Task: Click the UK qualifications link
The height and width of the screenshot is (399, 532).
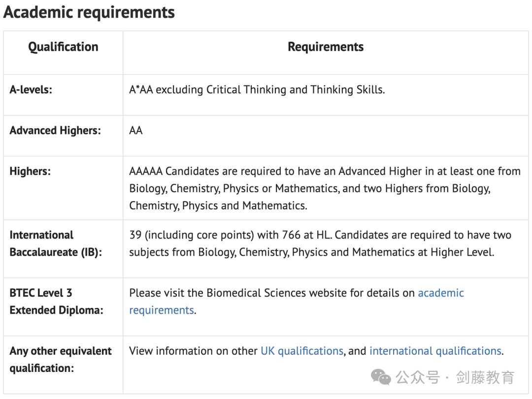Action: (x=302, y=351)
